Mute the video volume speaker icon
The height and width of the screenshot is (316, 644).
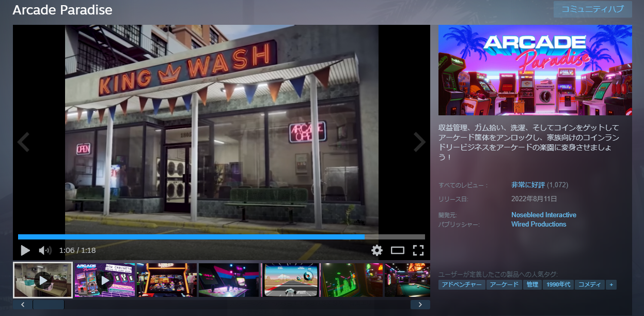(45, 251)
